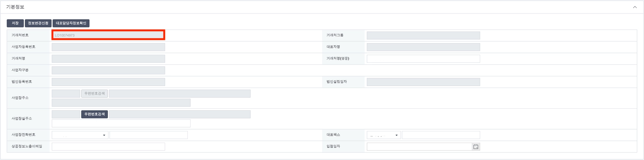Screen dimensions: 644x160
Task: Click the 정보변경신청 button
Action: click(x=38, y=23)
